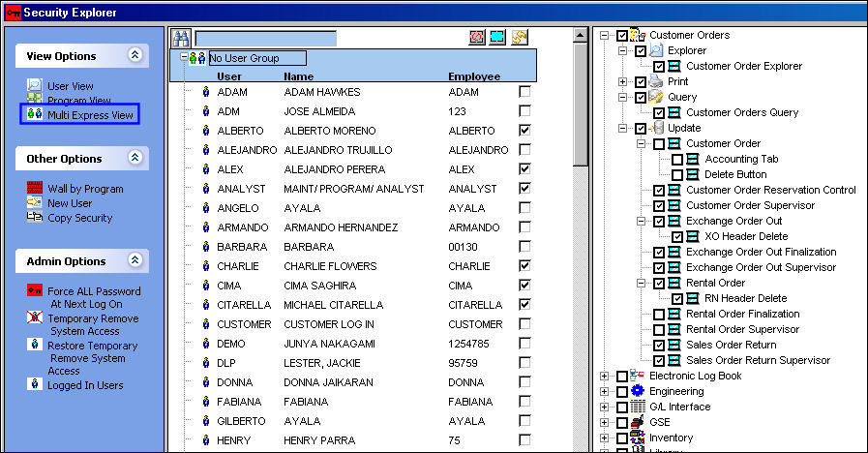Click the Employee column header
Image resolution: width=868 pixels, height=453 pixels.
[474, 76]
